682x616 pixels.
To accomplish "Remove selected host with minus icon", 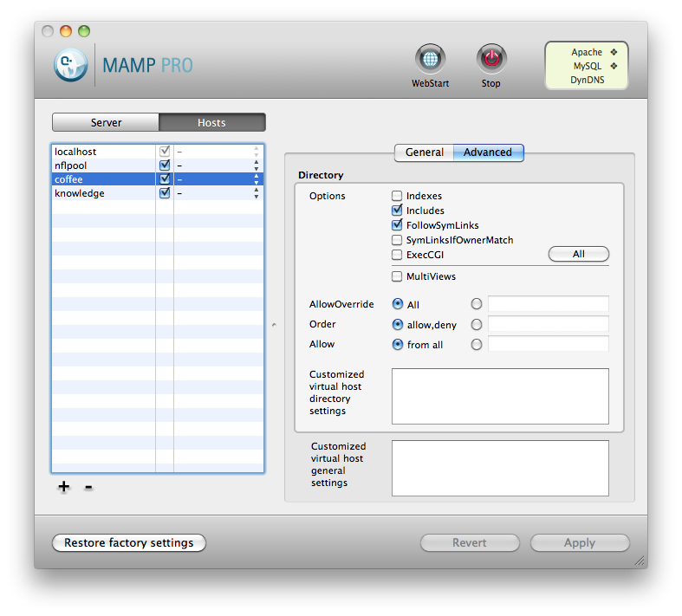I will 88,487.
